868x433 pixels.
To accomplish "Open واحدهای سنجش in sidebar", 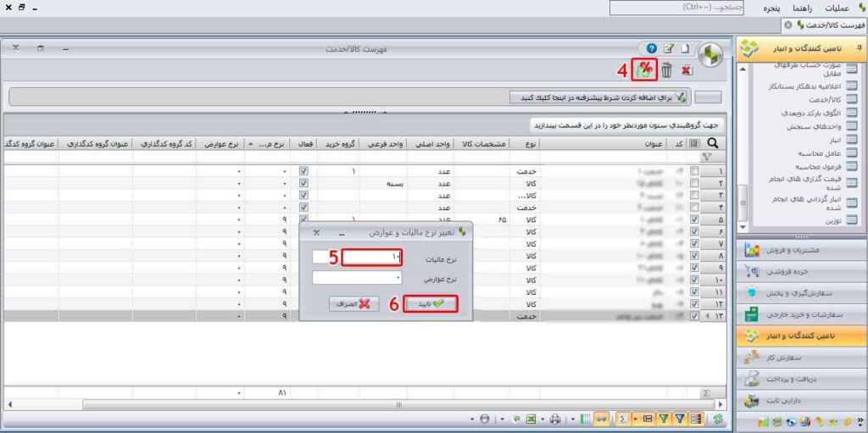I will [x=821, y=127].
